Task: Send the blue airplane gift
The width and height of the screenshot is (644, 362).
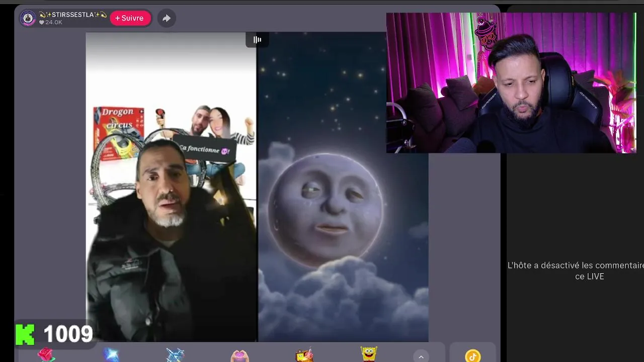Action: coord(175,355)
